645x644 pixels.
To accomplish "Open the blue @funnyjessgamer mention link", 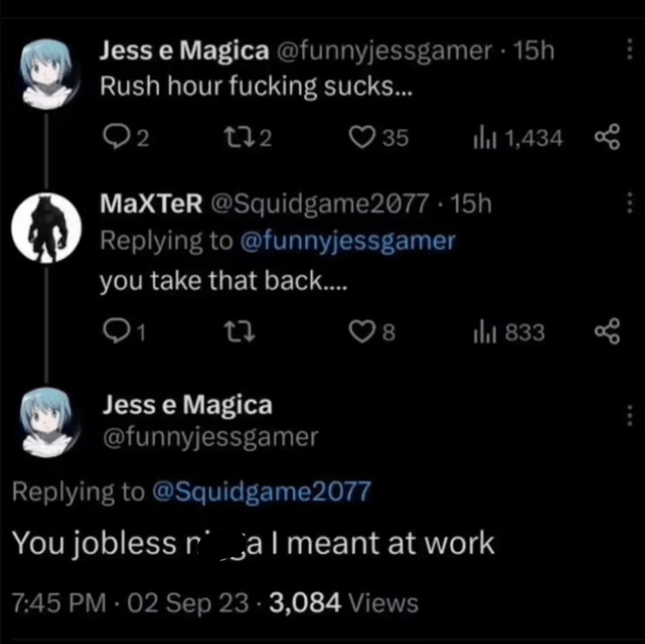I will 347,241.
